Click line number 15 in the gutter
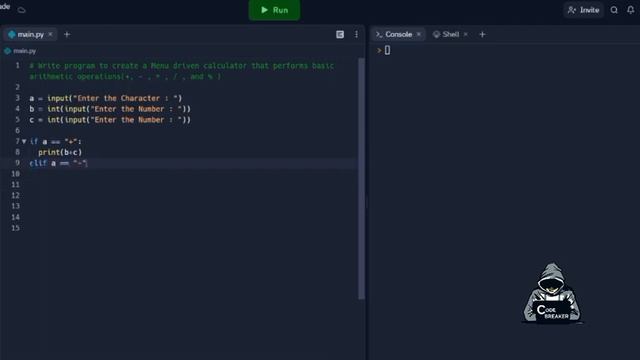This screenshot has width=640, height=360. point(16,228)
